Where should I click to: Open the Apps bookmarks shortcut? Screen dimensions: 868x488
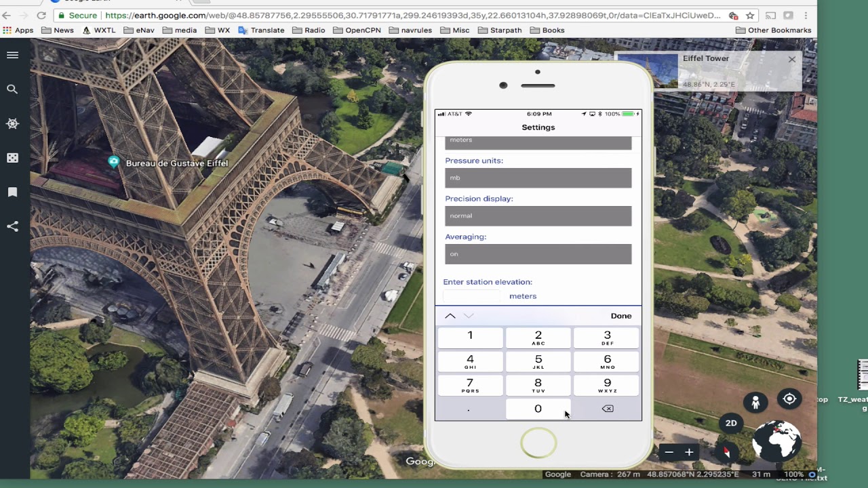(x=18, y=30)
